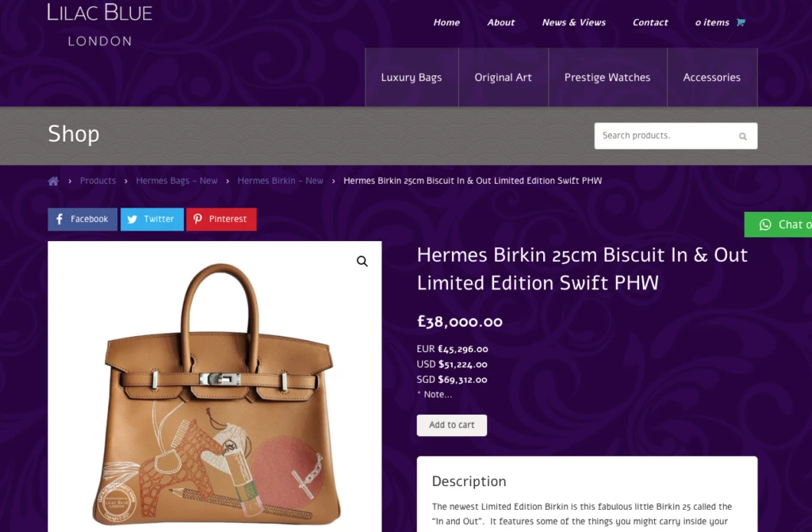Open the Original Art menu
This screenshot has height=532, width=812.
tap(504, 78)
